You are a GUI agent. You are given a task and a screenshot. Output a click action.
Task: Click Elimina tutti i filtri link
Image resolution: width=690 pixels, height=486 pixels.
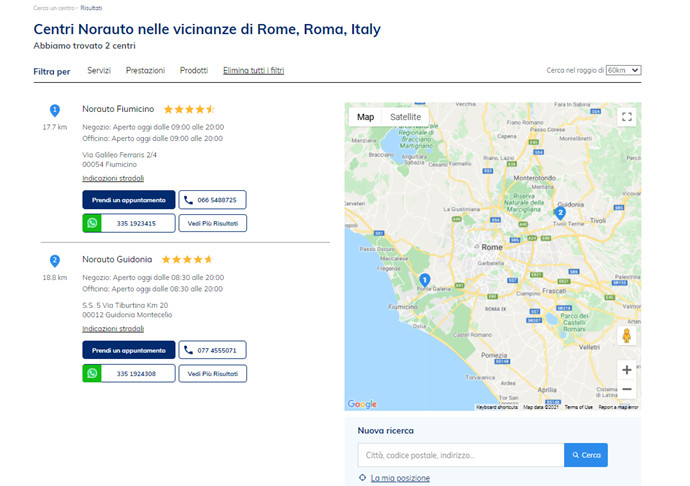point(253,70)
